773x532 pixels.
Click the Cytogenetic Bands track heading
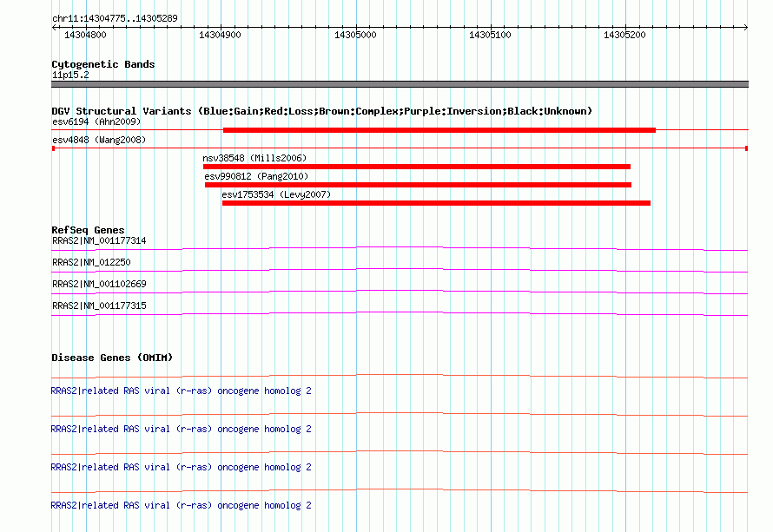point(103,64)
